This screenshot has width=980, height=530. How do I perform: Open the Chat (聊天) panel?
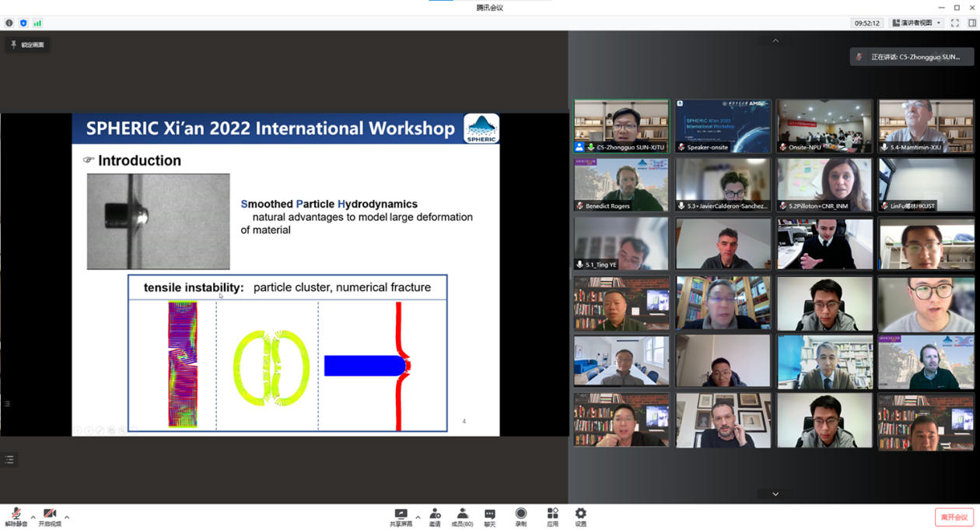coord(490,517)
